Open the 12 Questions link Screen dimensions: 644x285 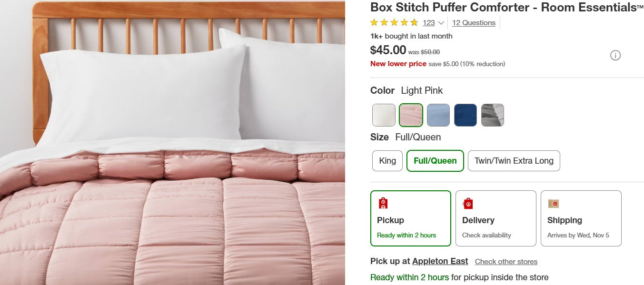click(x=473, y=22)
